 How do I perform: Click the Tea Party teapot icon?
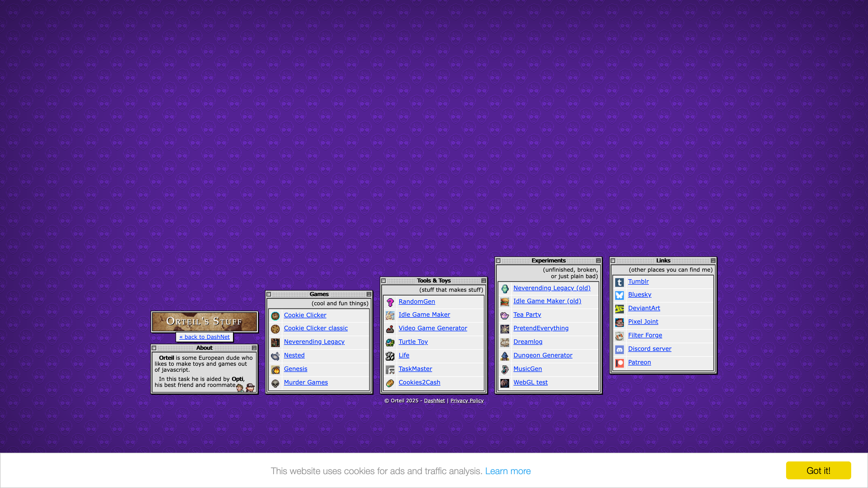click(x=505, y=316)
